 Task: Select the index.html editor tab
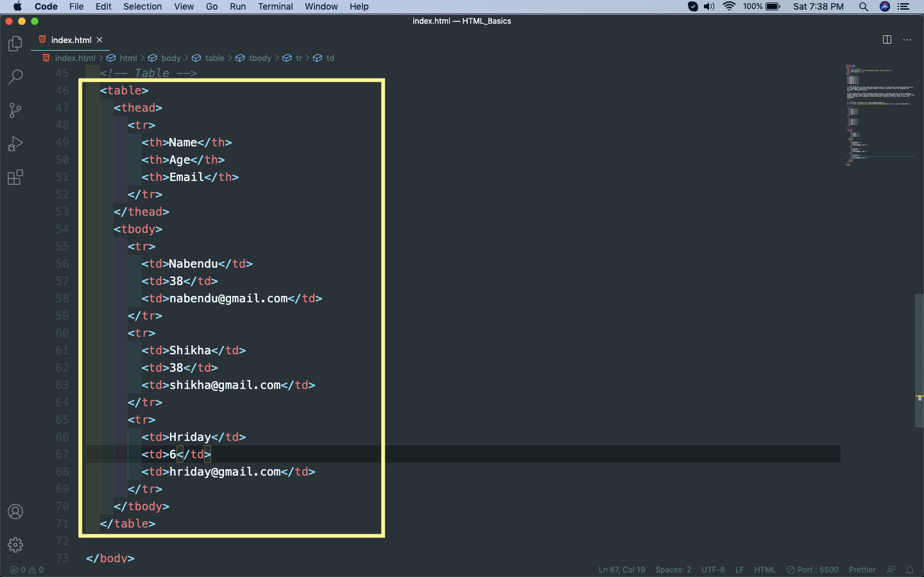(71, 40)
